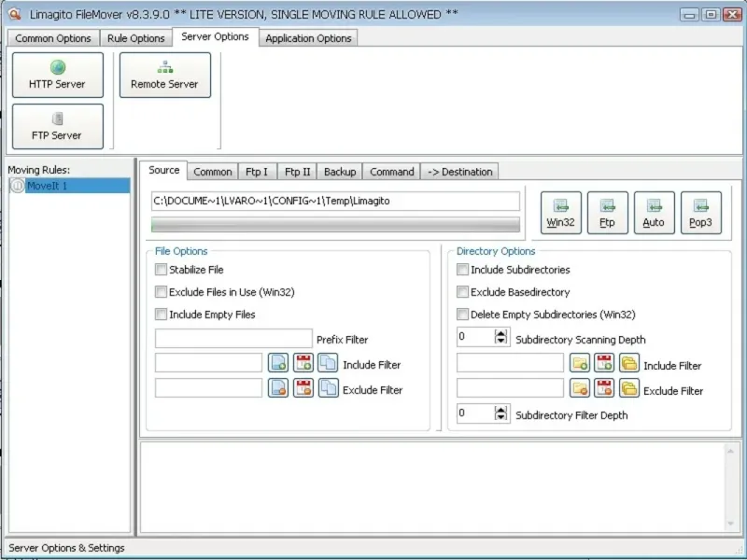
Task: Switch to the Backup tab
Action: coord(340,172)
